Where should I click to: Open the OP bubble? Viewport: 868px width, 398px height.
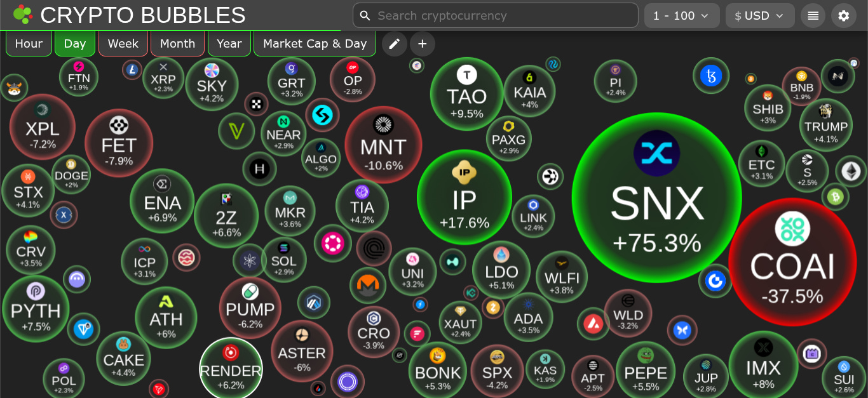(x=353, y=79)
